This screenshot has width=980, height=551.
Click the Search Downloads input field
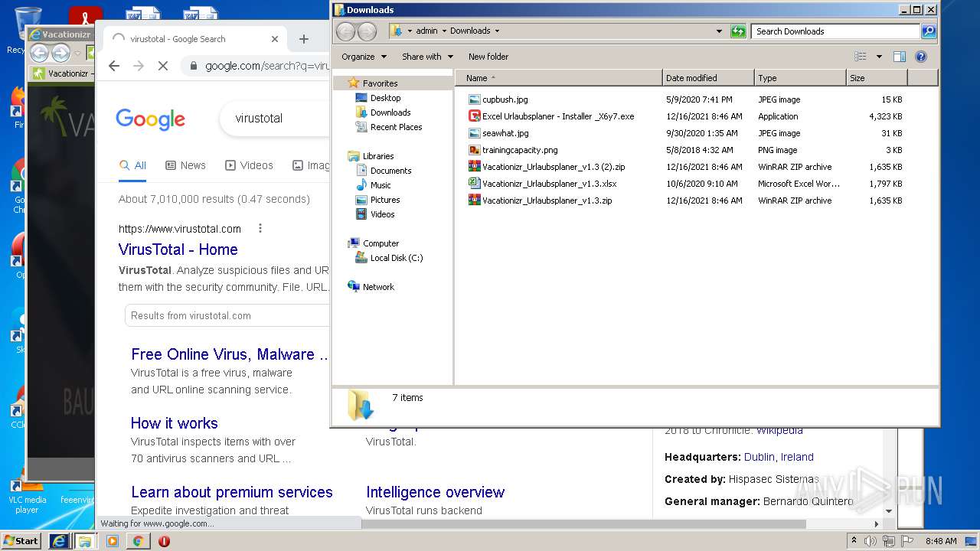[836, 31]
